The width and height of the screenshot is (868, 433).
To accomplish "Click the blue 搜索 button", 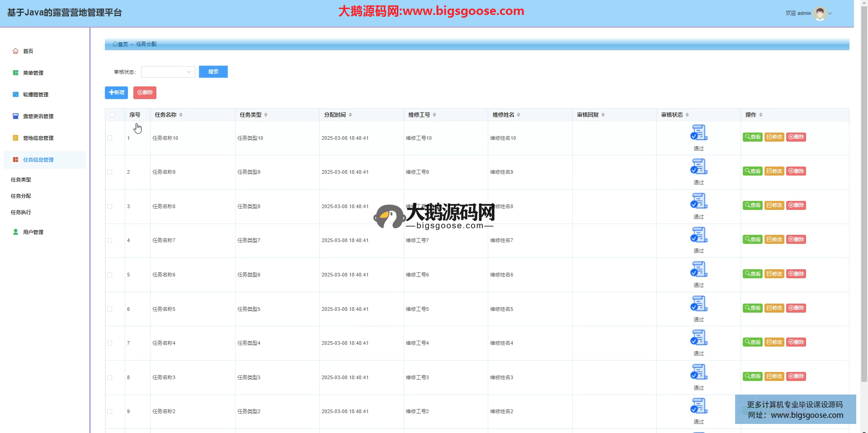I will (x=213, y=72).
